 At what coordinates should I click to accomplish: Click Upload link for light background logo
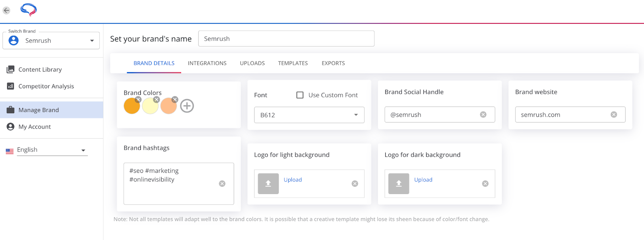(x=293, y=180)
